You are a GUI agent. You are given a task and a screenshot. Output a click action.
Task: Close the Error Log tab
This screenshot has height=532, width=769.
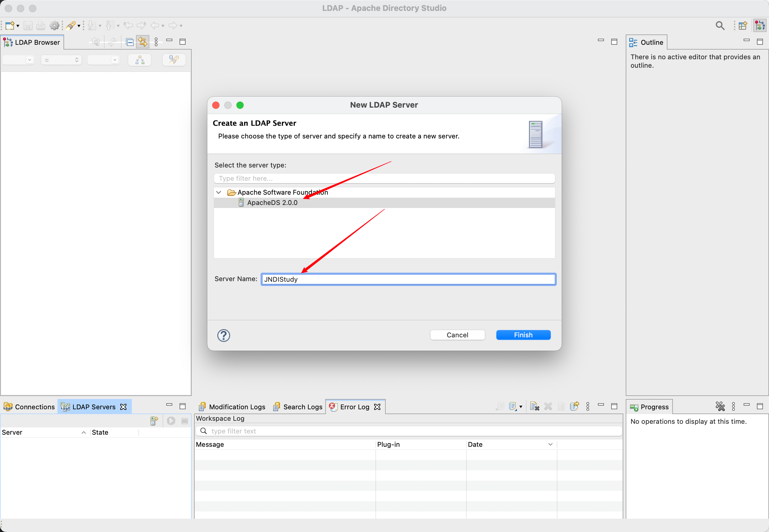(377, 407)
